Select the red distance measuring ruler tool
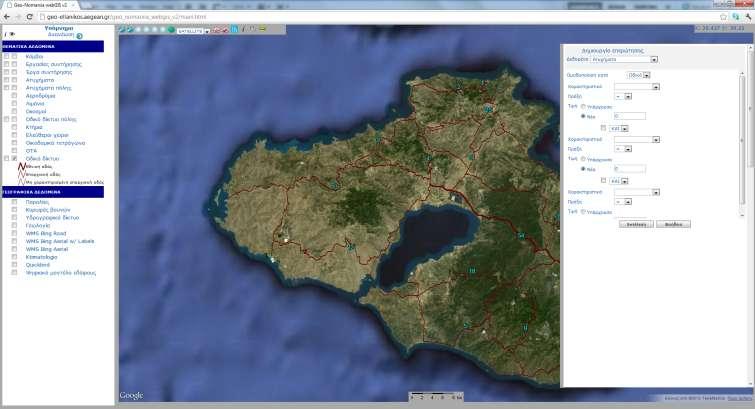 [x=216, y=30]
